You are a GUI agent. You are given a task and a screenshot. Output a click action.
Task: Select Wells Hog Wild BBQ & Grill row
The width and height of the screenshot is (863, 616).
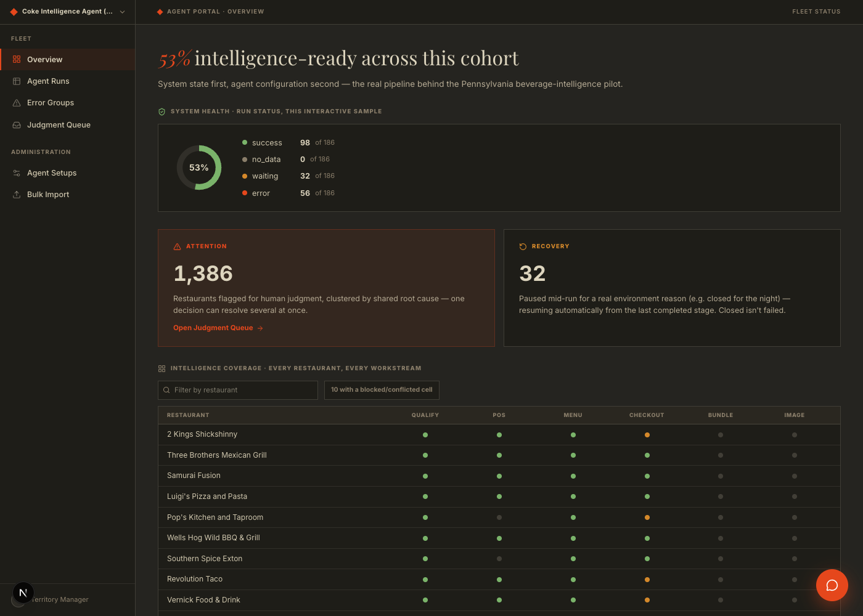(x=499, y=538)
